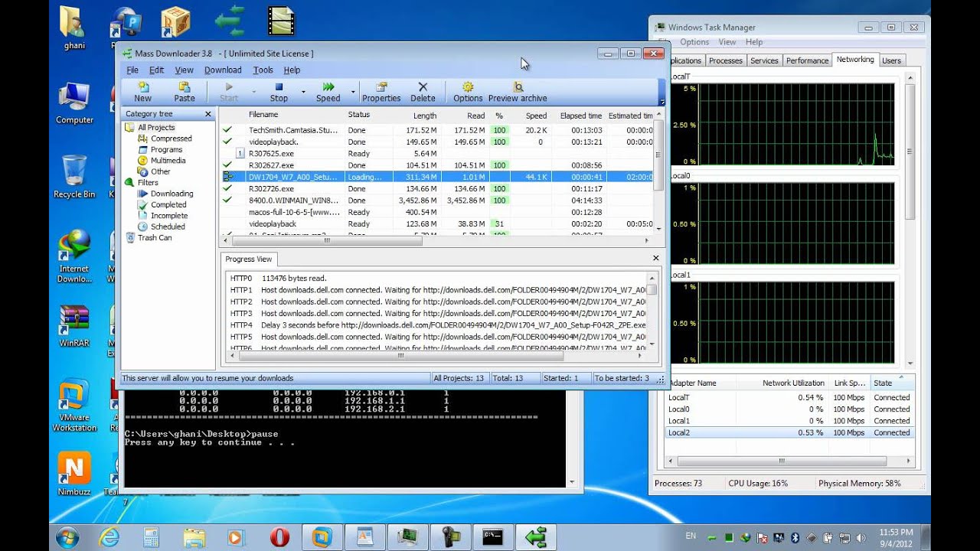Screen dimensions: 980x551
Task: Open the Options menu in Task Manager
Action: point(694,42)
